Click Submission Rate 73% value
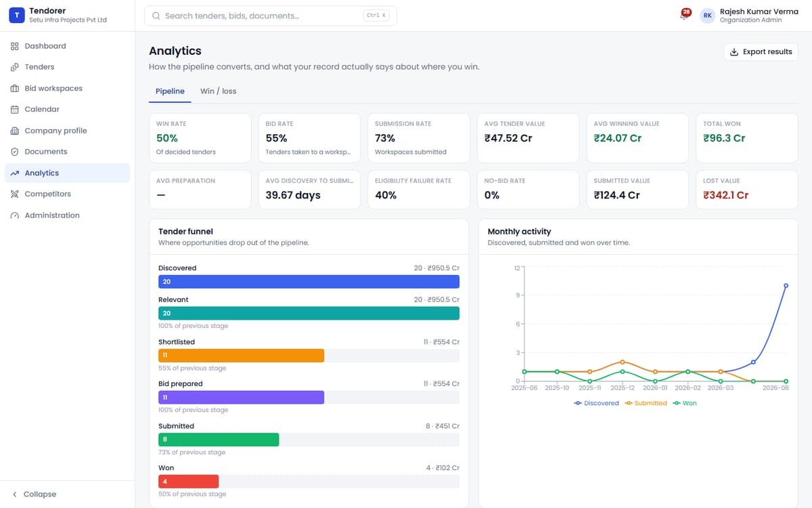This screenshot has width=812, height=508. (385, 138)
